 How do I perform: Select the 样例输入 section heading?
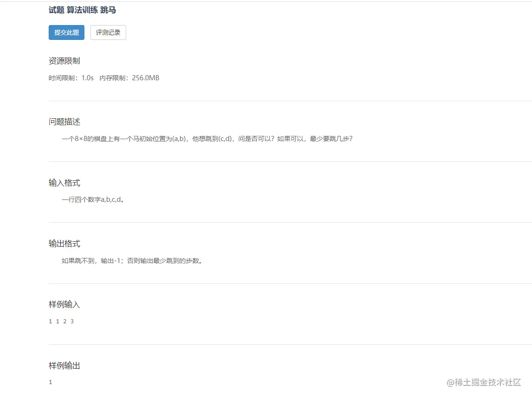click(64, 304)
